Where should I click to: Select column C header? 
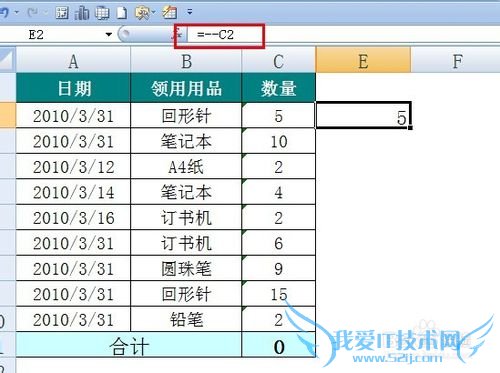[x=279, y=60]
